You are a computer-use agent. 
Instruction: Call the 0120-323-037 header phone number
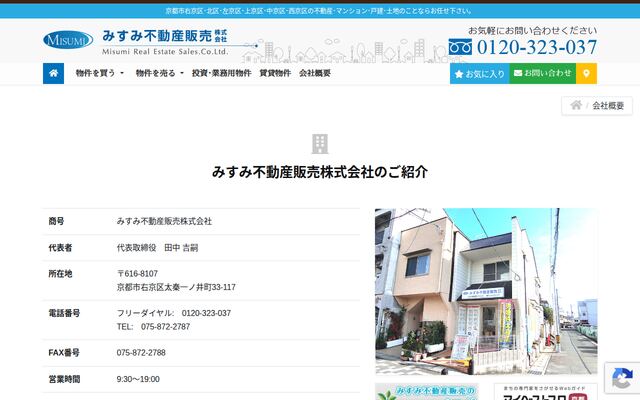537,47
